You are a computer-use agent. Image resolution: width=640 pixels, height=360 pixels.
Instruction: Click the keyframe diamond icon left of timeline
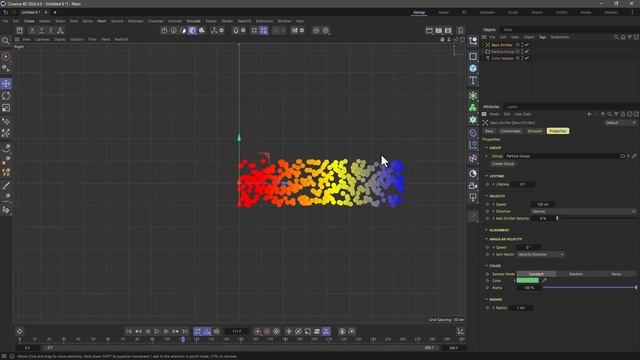tap(20, 331)
